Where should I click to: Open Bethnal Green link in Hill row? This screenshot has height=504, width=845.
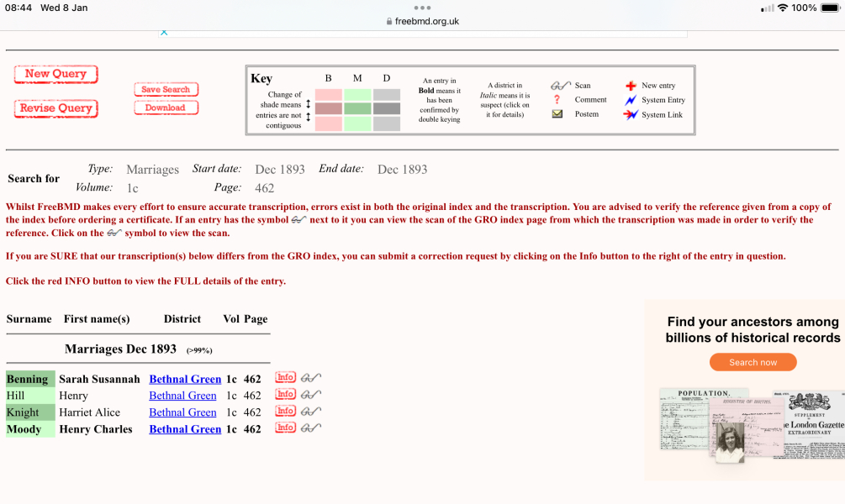tap(182, 396)
